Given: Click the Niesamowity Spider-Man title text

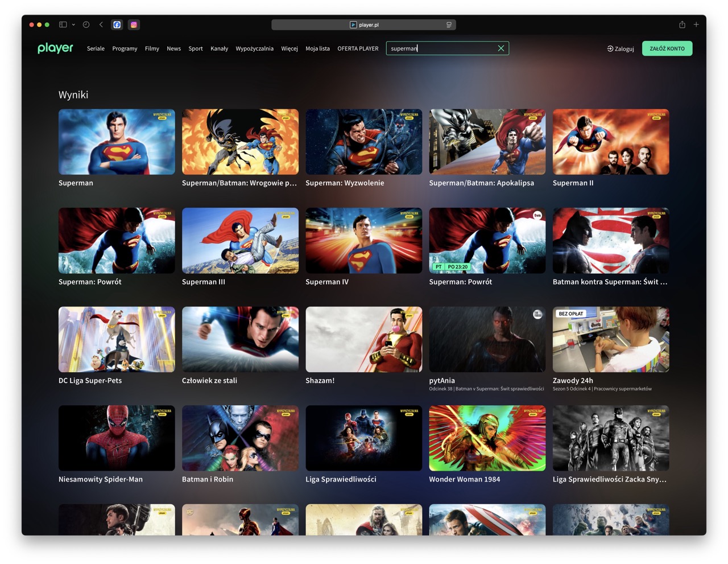Looking at the screenshot, I should click(101, 479).
